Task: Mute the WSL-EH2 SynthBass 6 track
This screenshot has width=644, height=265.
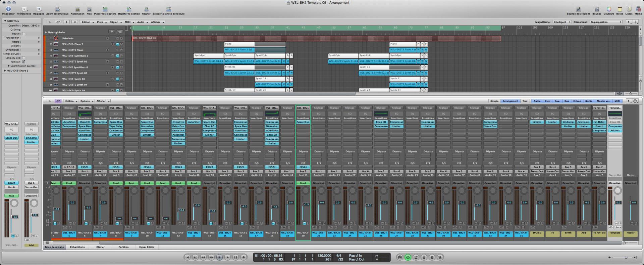Action: point(117,67)
